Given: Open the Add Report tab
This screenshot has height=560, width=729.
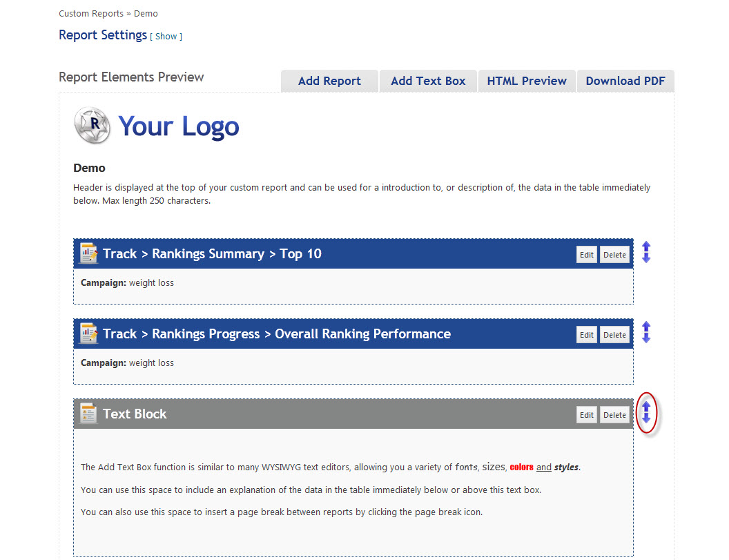Looking at the screenshot, I should click(329, 81).
